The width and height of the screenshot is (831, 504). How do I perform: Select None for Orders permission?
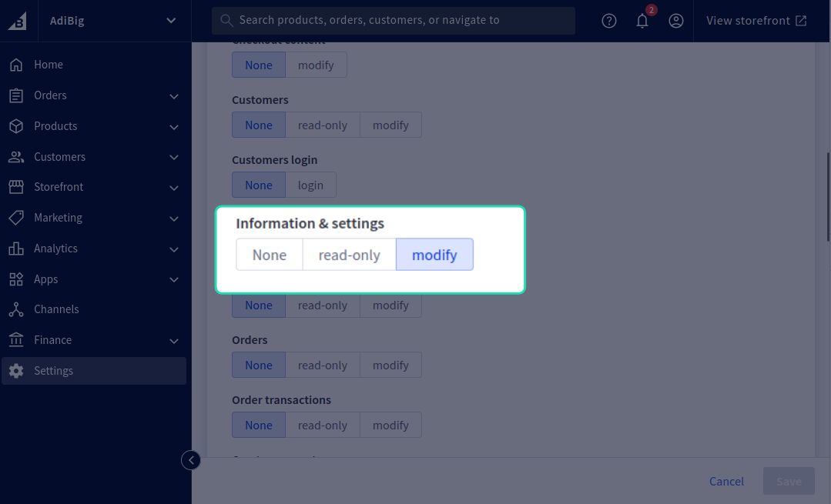(x=259, y=365)
